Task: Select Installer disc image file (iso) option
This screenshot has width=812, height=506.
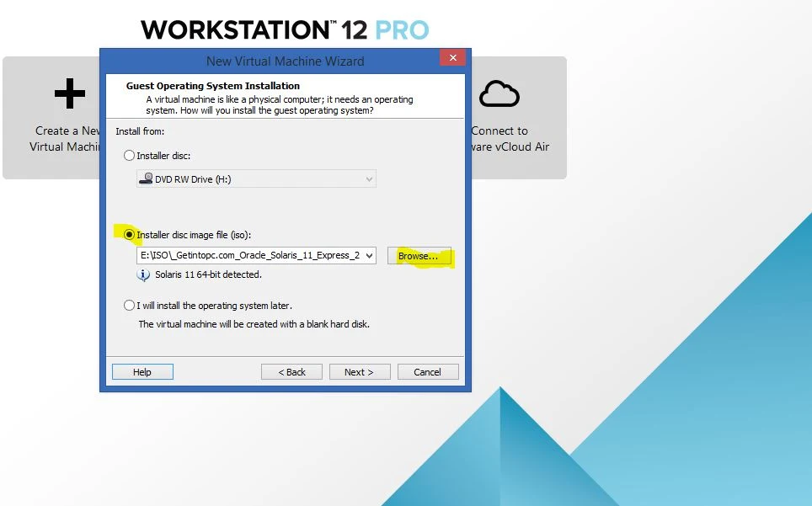Action: click(x=129, y=234)
